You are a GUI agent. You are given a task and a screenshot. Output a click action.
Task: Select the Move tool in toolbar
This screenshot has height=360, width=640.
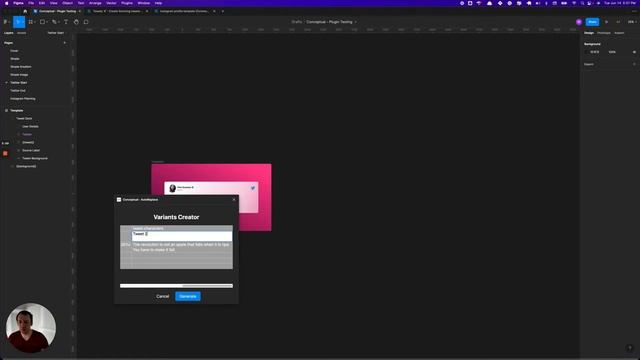coord(18,22)
